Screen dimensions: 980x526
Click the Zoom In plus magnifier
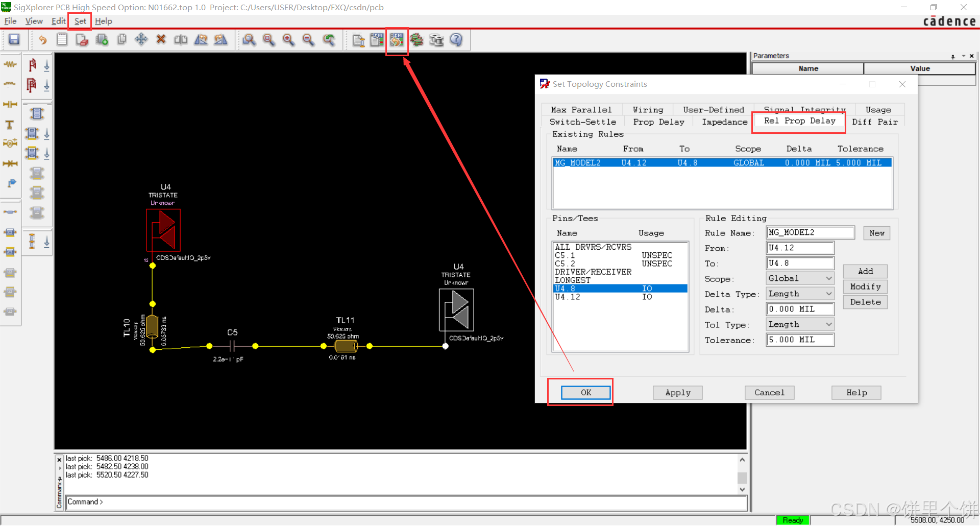289,40
